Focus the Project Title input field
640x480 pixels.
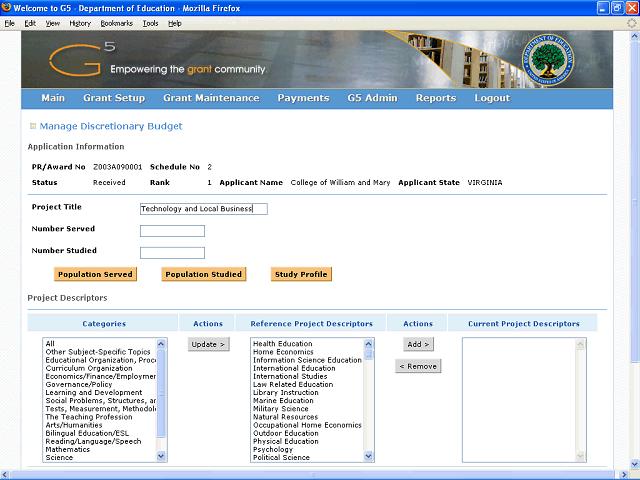[204, 209]
